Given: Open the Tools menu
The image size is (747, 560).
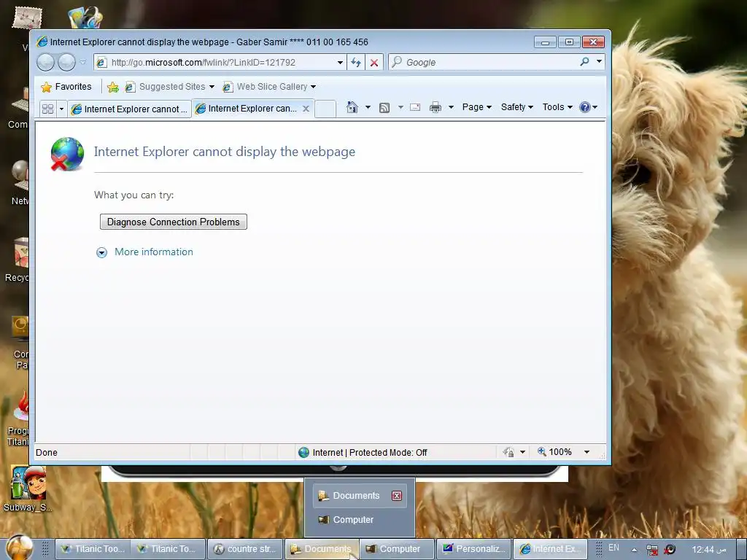Looking at the screenshot, I should [x=557, y=107].
